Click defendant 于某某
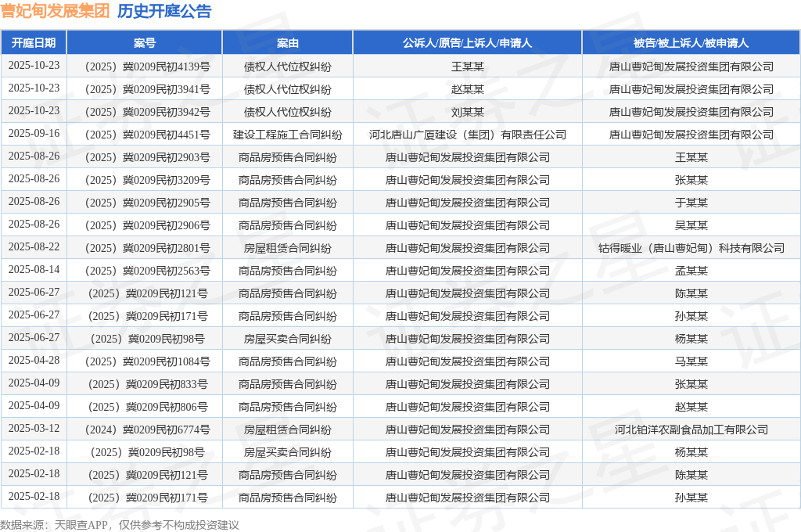This screenshot has width=801, height=532. click(x=691, y=203)
